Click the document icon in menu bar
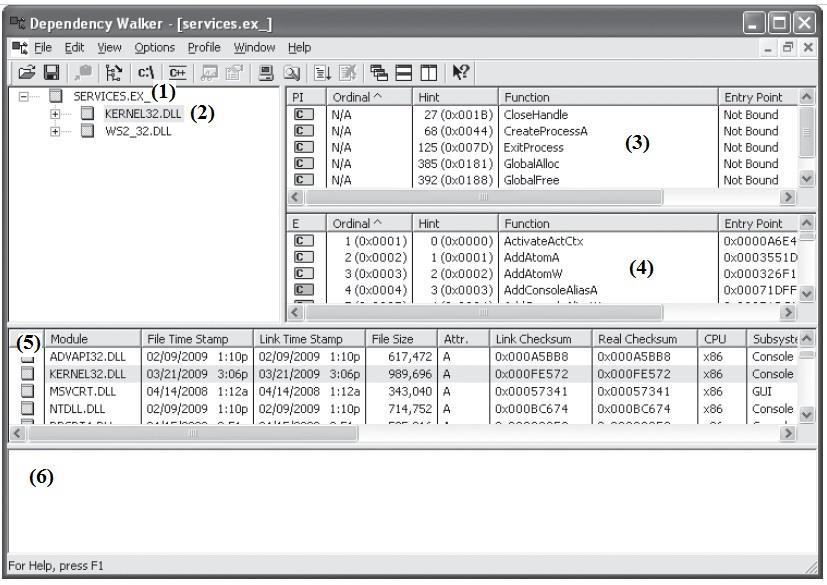Screen dimensions: 827x585 point(20,48)
